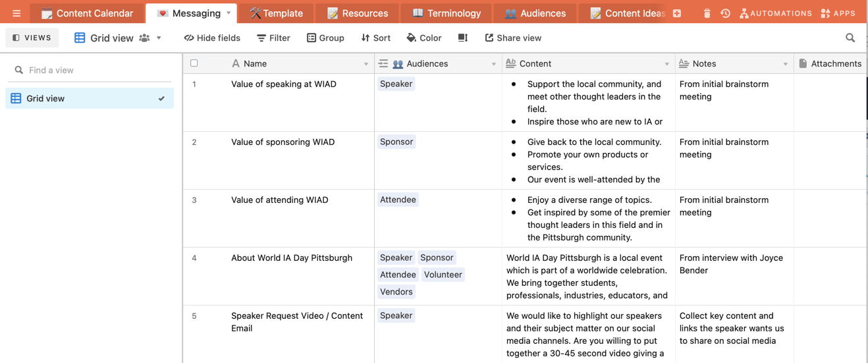
Task: Open the Audiences tab
Action: pos(535,13)
